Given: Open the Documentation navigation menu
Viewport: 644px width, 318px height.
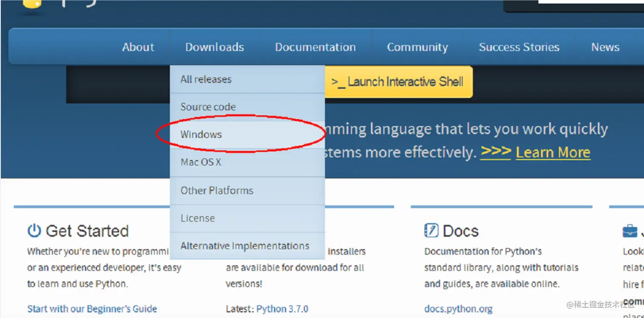Looking at the screenshot, I should point(315,47).
